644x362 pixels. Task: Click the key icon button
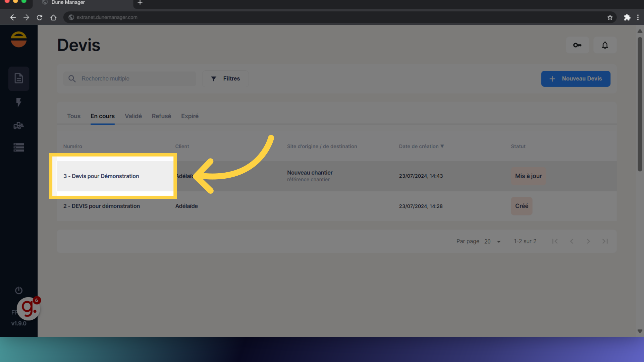point(577,45)
